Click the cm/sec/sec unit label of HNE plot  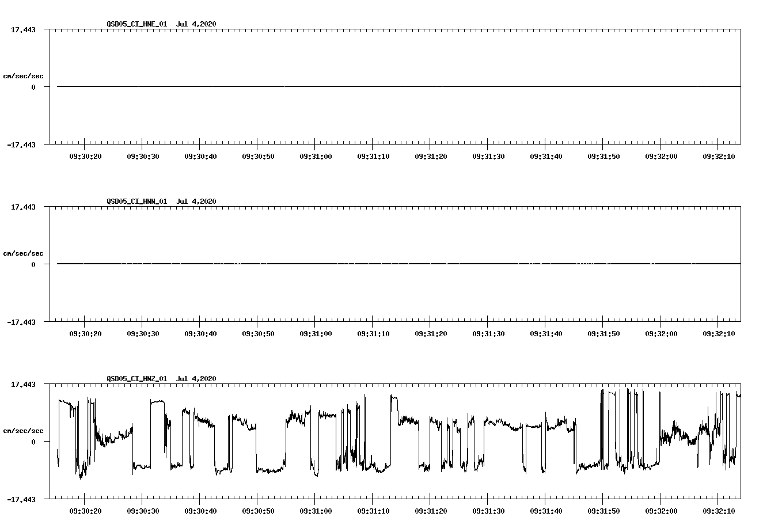(23, 76)
